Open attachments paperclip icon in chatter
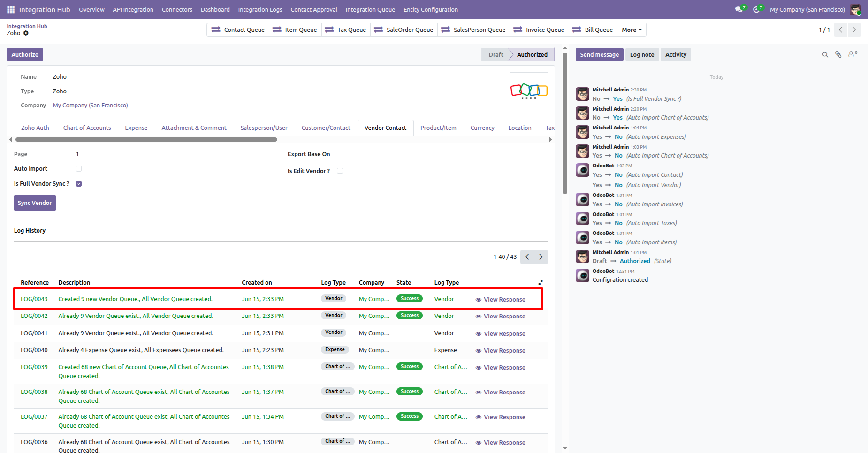The width and height of the screenshot is (868, 453). pos(838,55)
